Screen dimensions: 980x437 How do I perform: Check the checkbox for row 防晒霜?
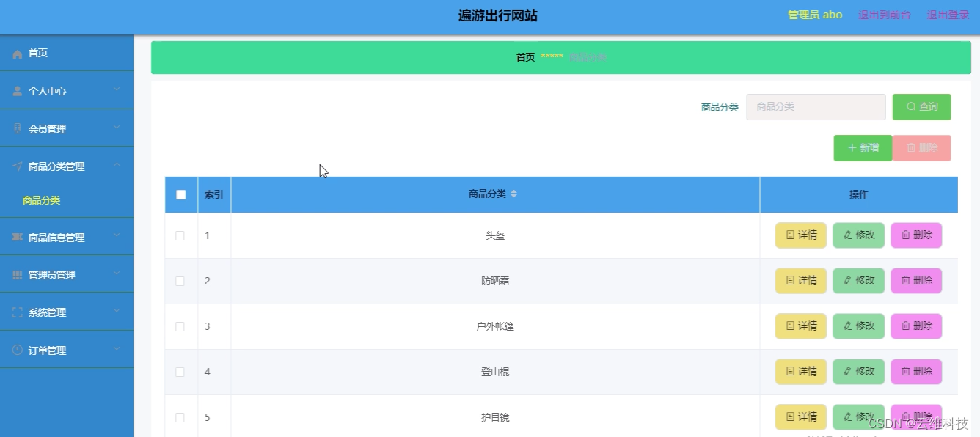click(x=180, y=282)
